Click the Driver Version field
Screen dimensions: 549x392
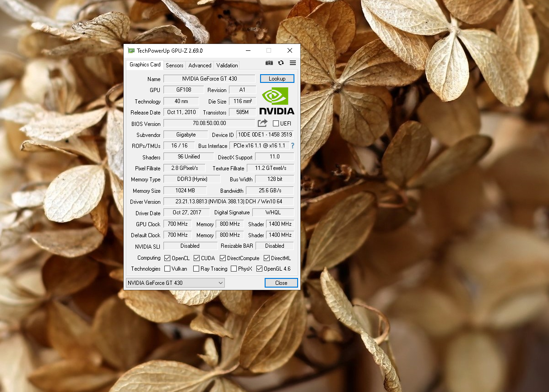click(228, 201)
